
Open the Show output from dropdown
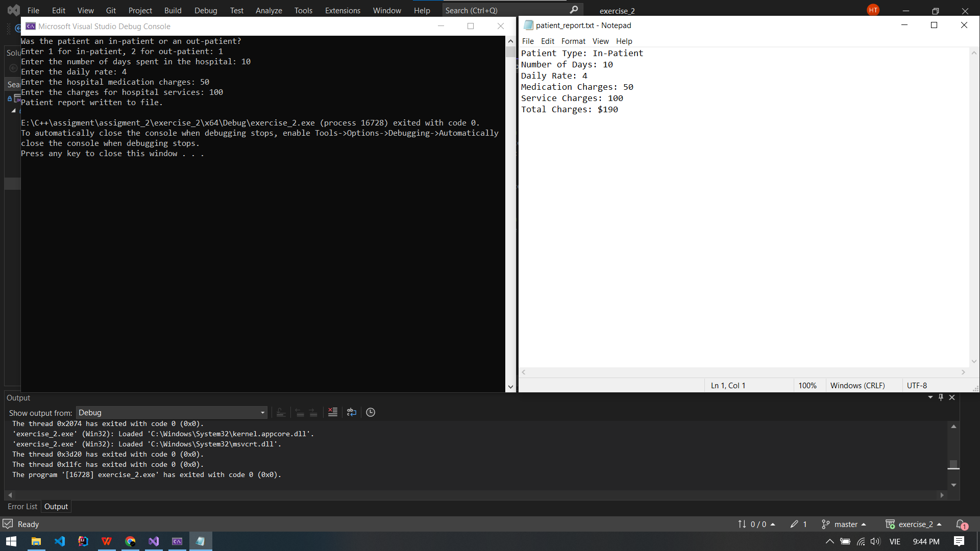(x=262, y=412)
